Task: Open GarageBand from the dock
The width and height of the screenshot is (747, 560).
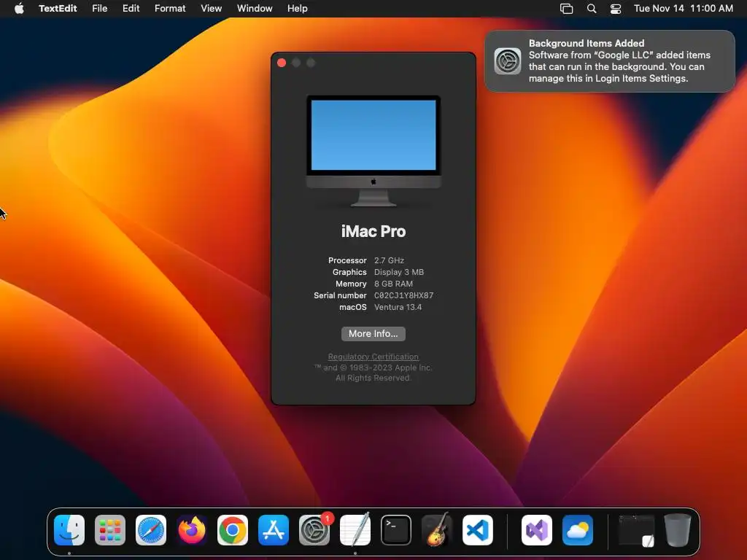Action: (437, 529)
